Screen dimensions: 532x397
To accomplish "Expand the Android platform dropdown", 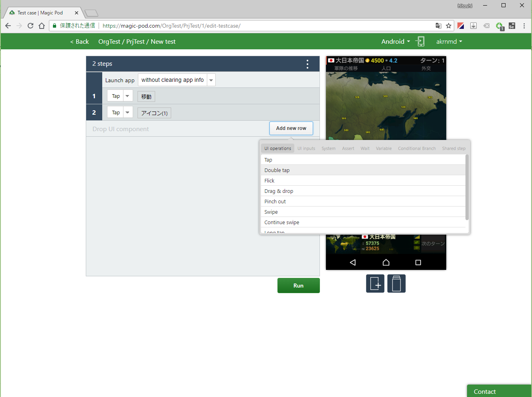I will coord(396,41).
